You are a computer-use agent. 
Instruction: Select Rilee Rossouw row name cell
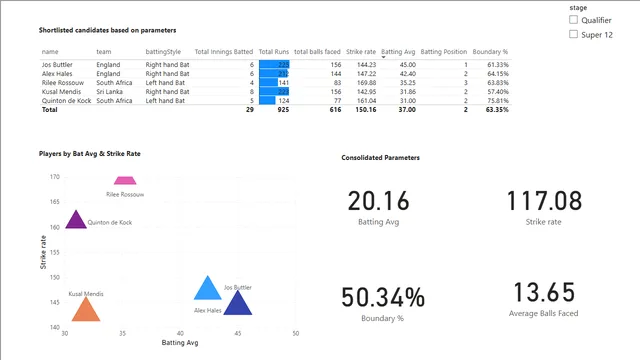coord(63,82)
